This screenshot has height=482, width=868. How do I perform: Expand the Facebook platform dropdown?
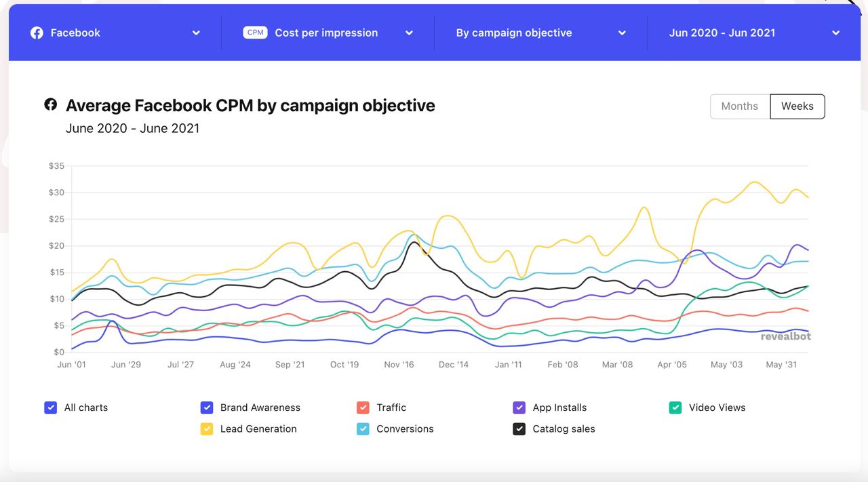pos(196,33)
